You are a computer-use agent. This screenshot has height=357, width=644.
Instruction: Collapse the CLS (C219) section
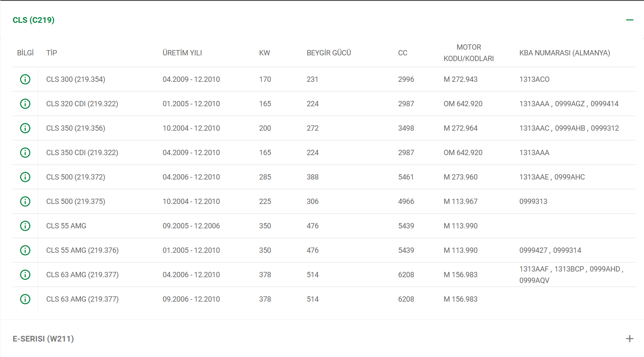(629, 20)
